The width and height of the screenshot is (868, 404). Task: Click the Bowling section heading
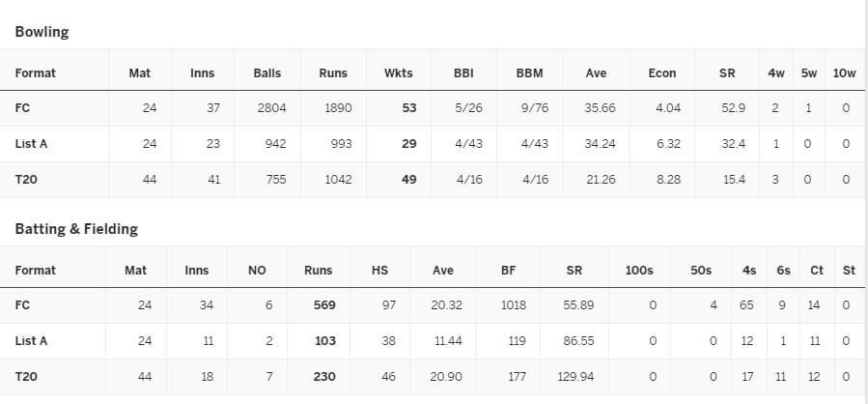coord(42,32)
